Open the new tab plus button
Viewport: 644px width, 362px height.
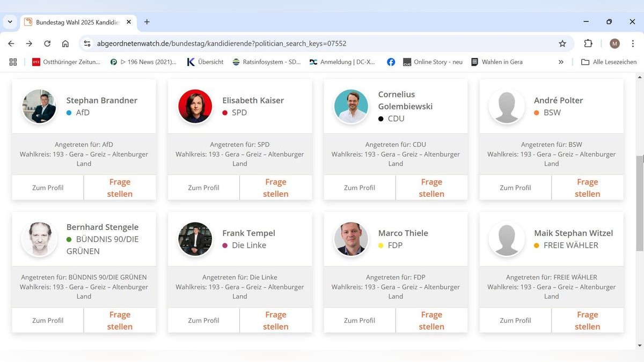(x=147, y=22)
